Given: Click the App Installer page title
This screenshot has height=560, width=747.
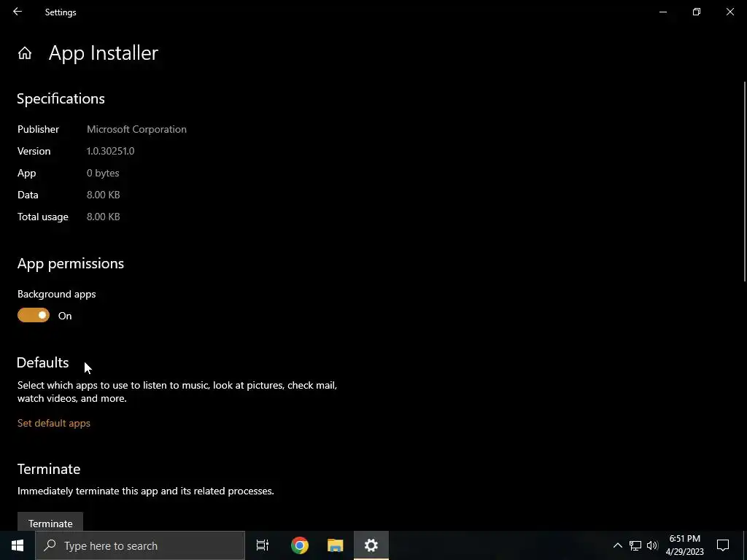Looking at the screenshot, I should click(104, 52).
